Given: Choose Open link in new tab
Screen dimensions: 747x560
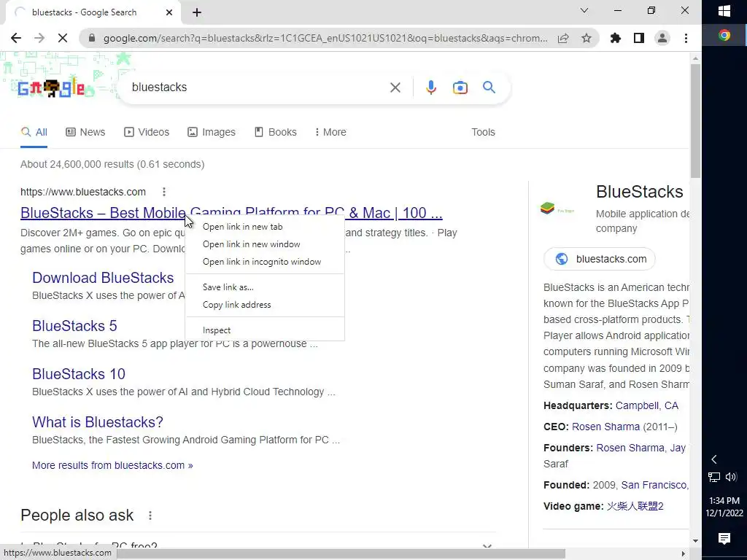Looking at the screenshot, I should [x=264, y=227].
